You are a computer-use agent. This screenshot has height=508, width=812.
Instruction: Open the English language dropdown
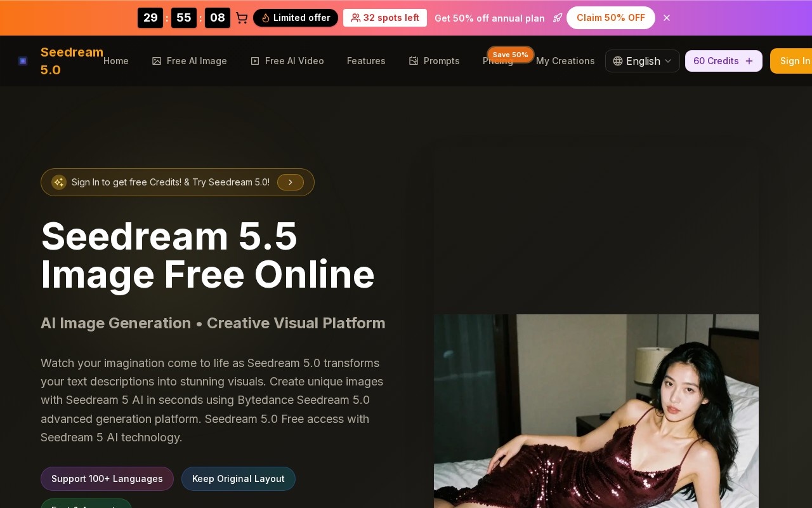[x=643, y=61]
